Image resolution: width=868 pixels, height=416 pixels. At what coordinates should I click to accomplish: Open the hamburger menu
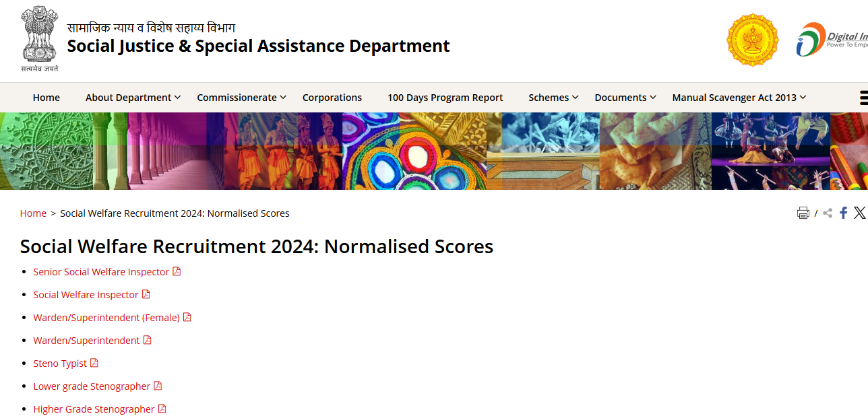[x=864, y=97]
